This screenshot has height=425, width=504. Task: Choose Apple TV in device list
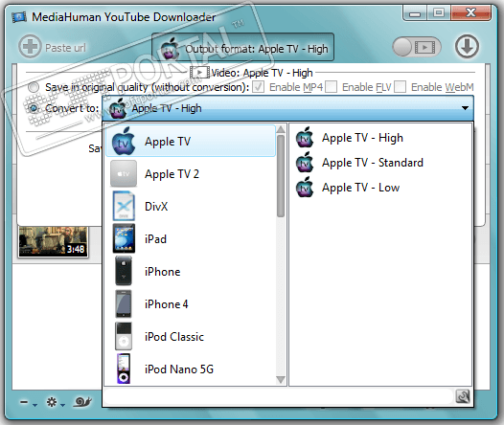(x=191, y=142)
